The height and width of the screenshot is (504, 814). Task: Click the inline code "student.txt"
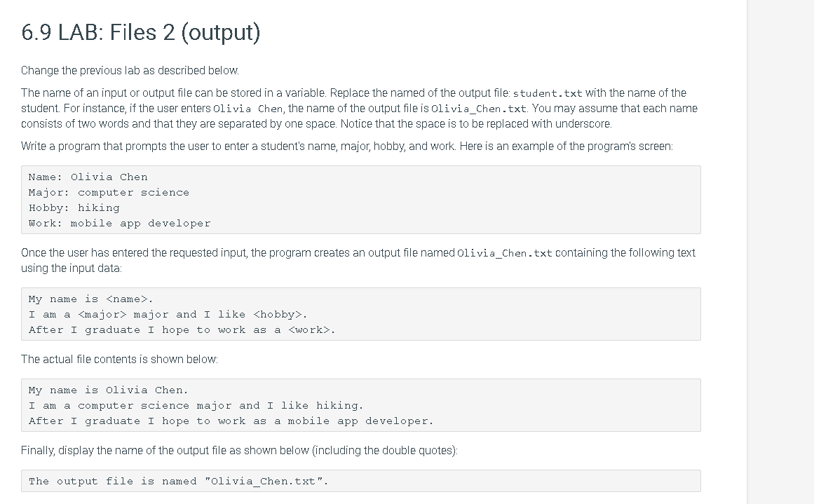tap(547, 93)
